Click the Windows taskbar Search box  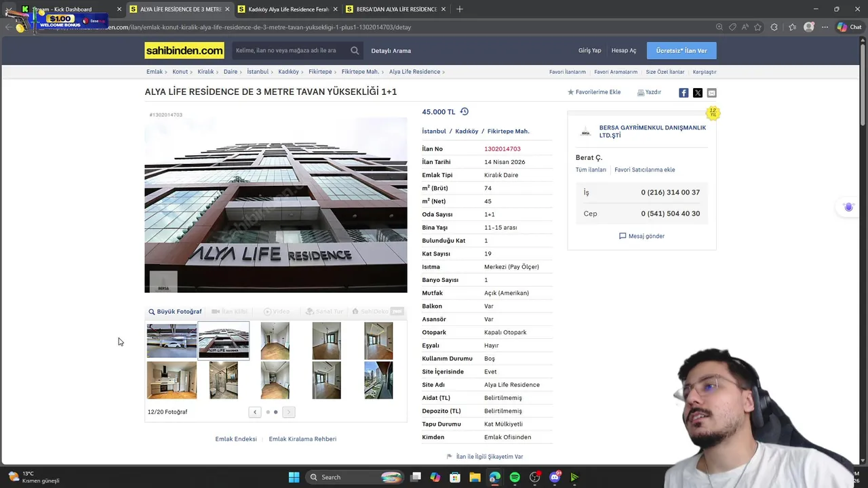click(x=355, y=477)
